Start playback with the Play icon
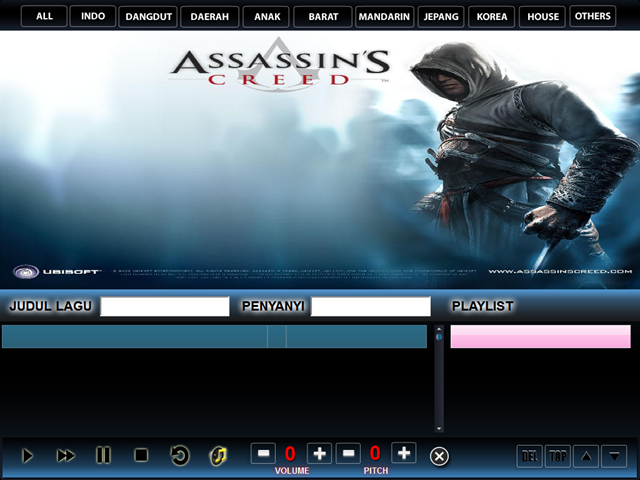 tap(27, 456)
